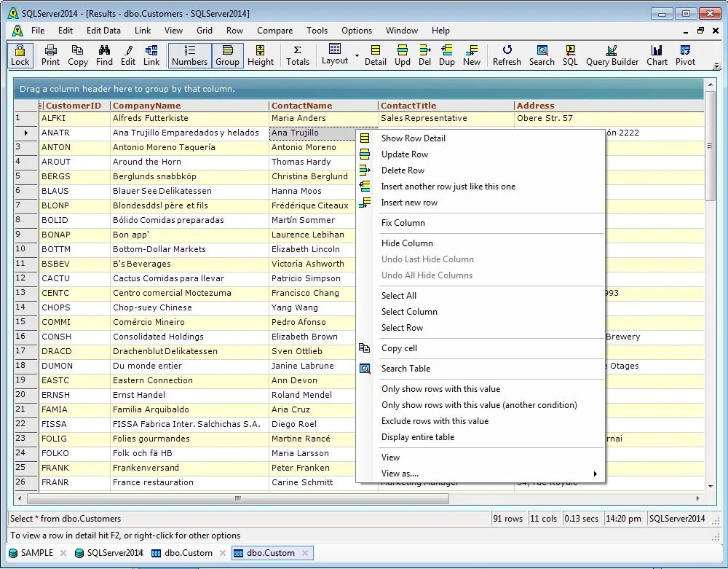Click the vertical scrollbar down arrow
728x569 pixels.
pyautogui.click(x=711, y=487)
